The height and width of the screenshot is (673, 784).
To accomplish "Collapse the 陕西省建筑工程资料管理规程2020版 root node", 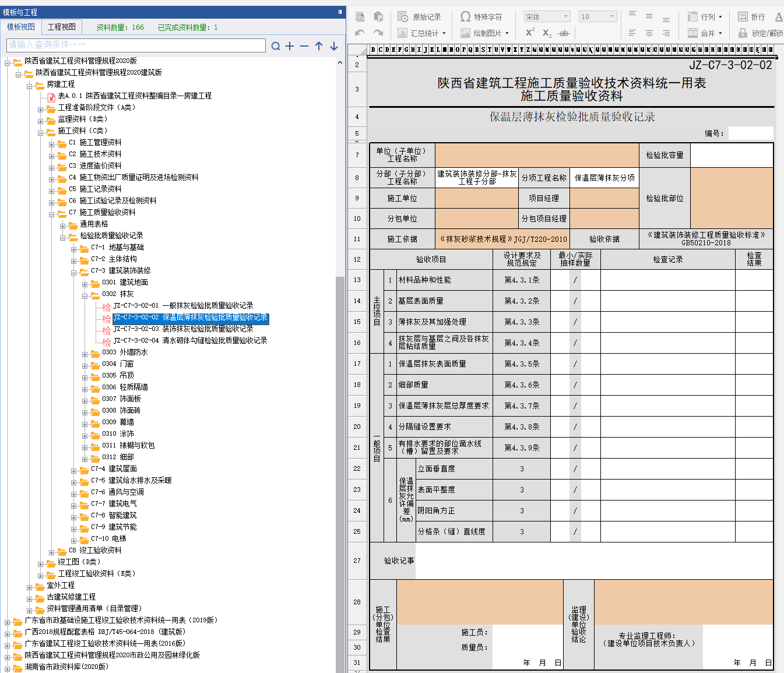I will (8, 62).
